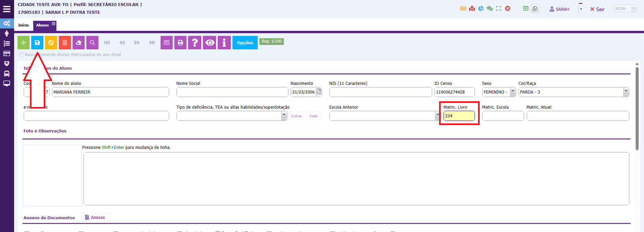Viewport: 644px width, 232px height.
Task: Click the eye view icon in toolbar
Action: pos(210,43)
